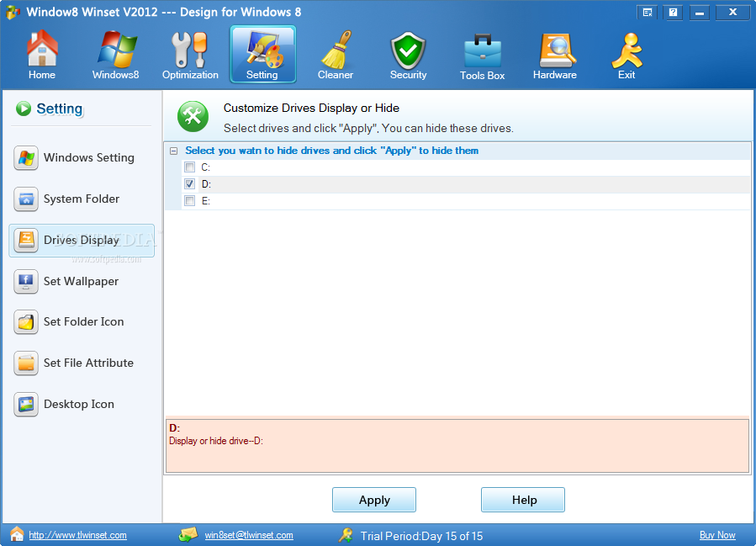Screen dimensions: 756x546
Task: Click the app logo in title bar
Action: (13, 12)
